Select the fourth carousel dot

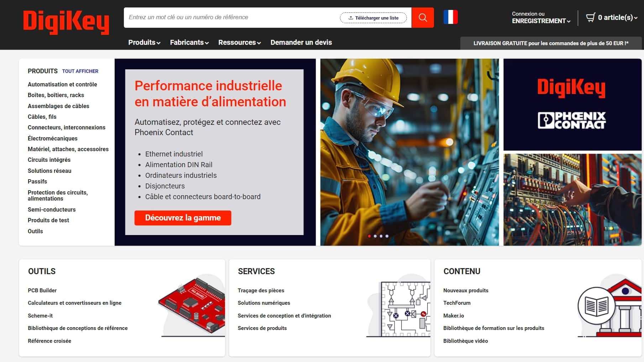coord(387,236)
